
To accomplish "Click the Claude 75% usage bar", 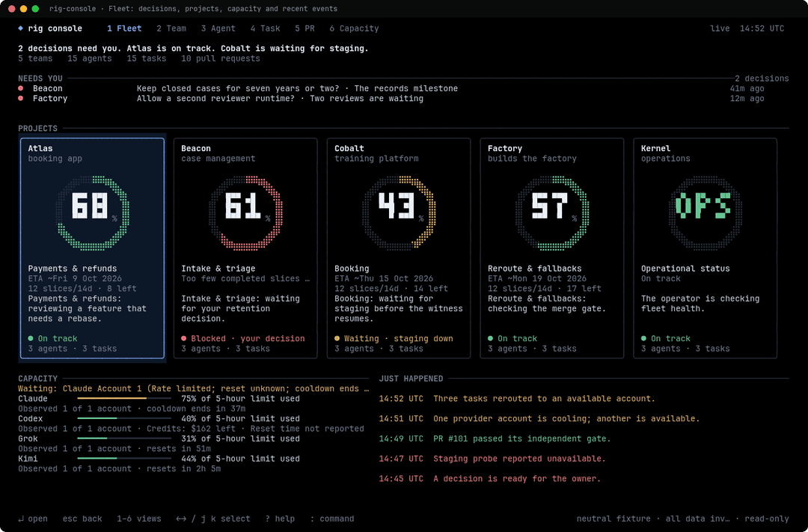I will pos(124,399).
